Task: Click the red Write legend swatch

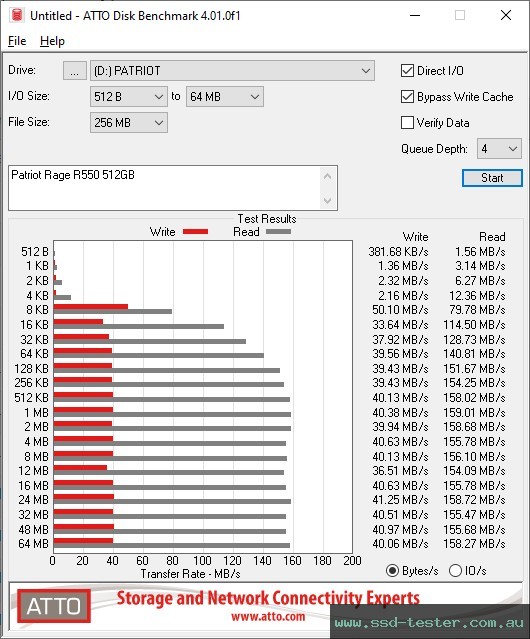Action: 196,231
